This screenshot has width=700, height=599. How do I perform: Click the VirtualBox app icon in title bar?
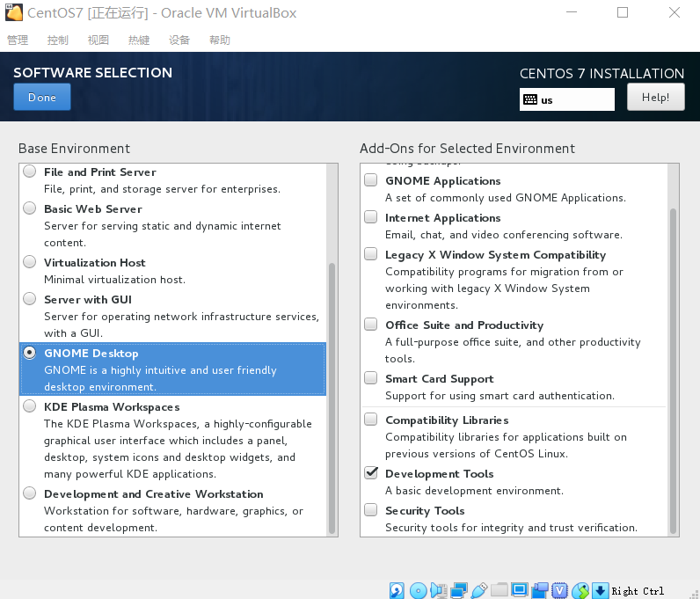tap(14, 12)
